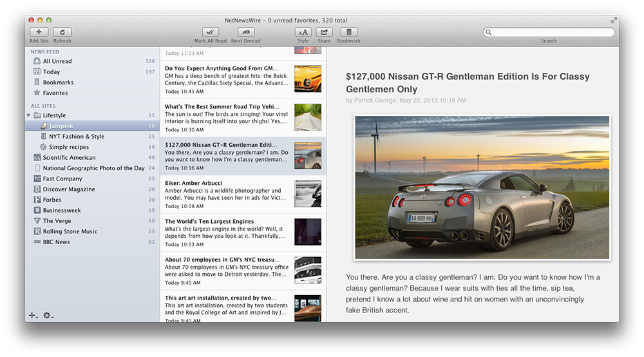Mark All Read in toolbar
The image size is (644, 357).
pos(210,32)
